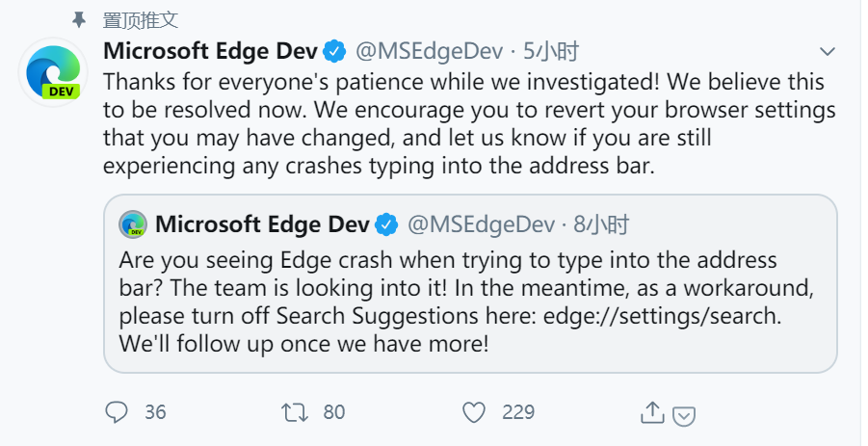This screenshot has width=868, height=446.
Task: Click the retweet count 80
Action: coord(334,412)
